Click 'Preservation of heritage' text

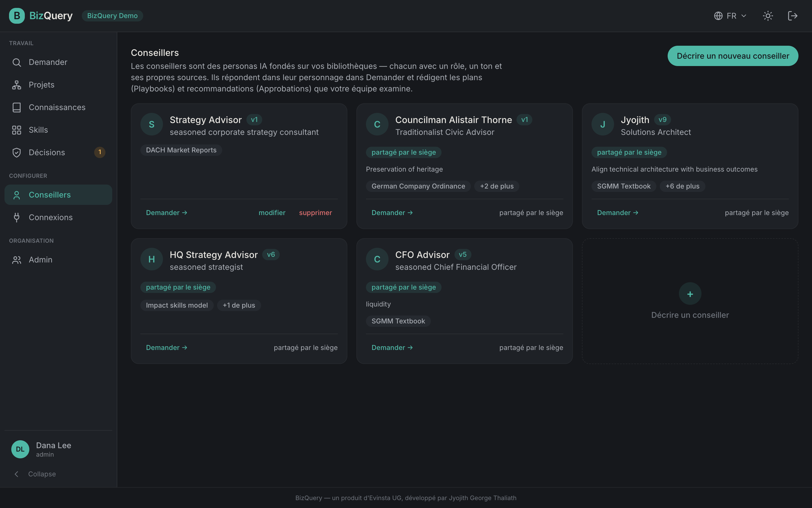pos(404,169)
